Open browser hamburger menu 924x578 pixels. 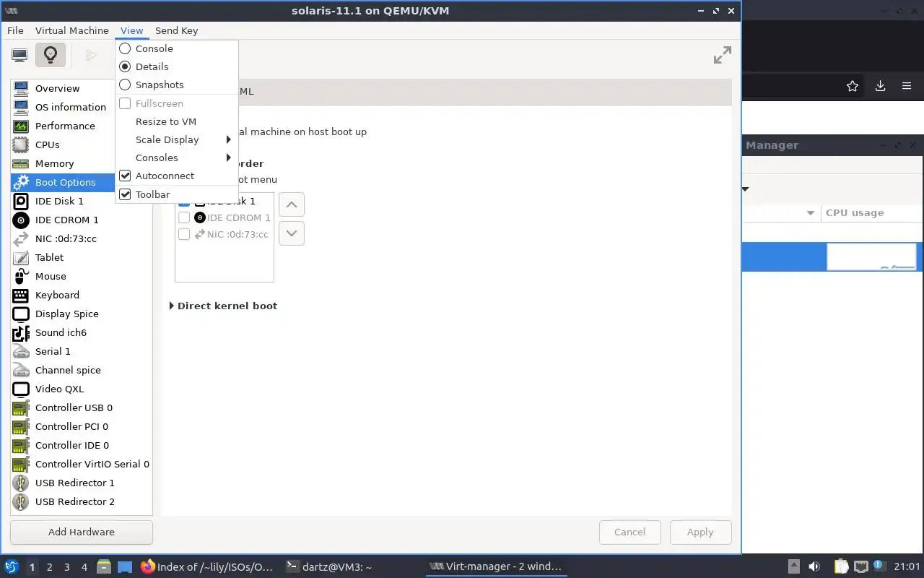(x=907, y=86)
